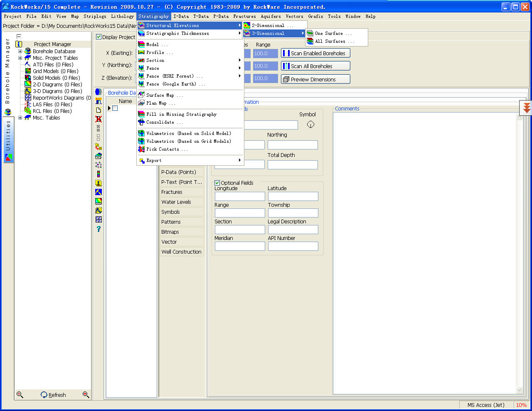Open the Export submenu
The image size is (532, 411).
pos(190,160)
